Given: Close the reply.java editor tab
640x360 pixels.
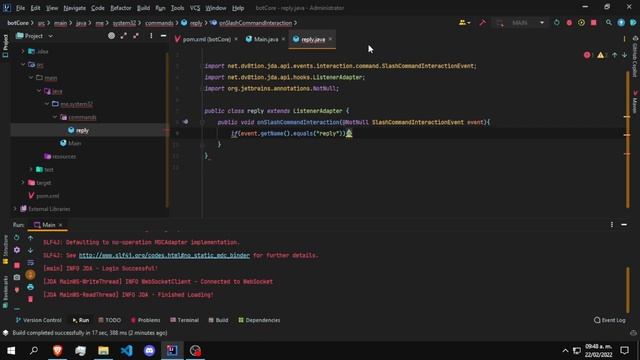Looking at the screenshot, I should pos(330,39).
